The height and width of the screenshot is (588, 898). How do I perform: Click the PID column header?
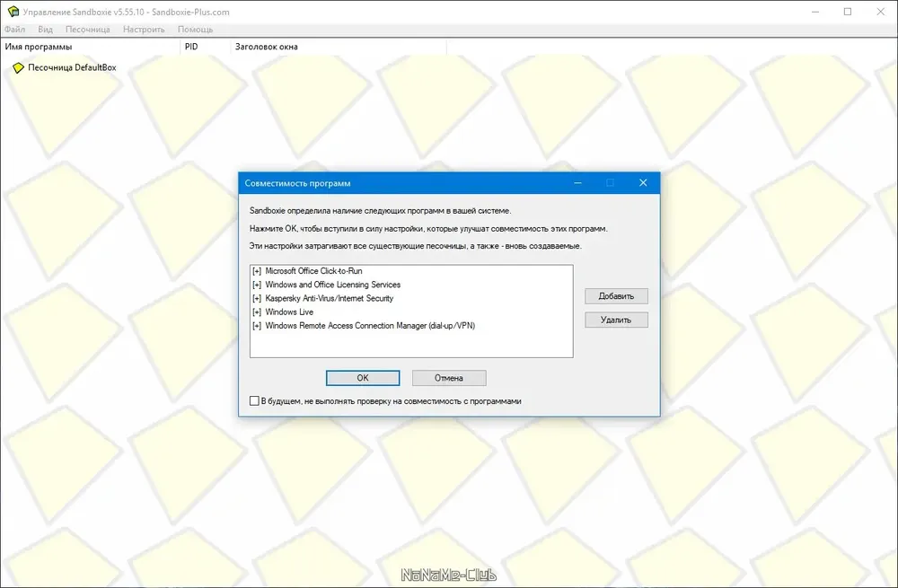click(x=205, y=47)
